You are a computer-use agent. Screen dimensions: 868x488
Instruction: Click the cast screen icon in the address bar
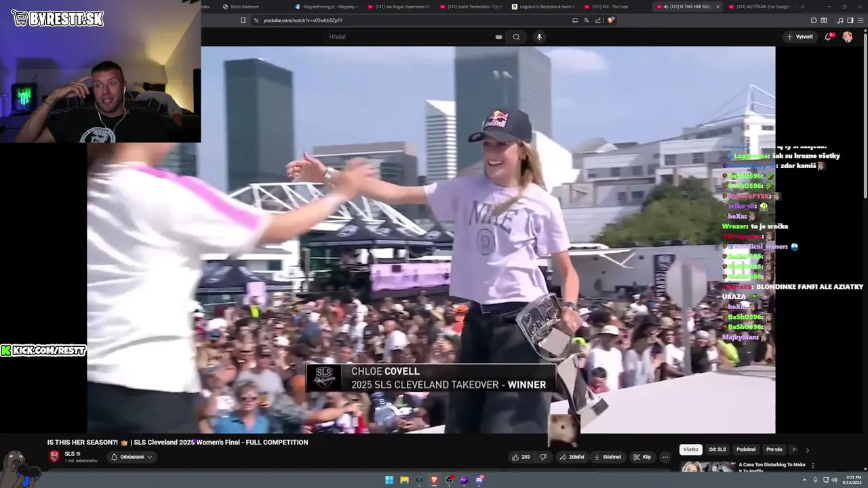tap(575, 20)
